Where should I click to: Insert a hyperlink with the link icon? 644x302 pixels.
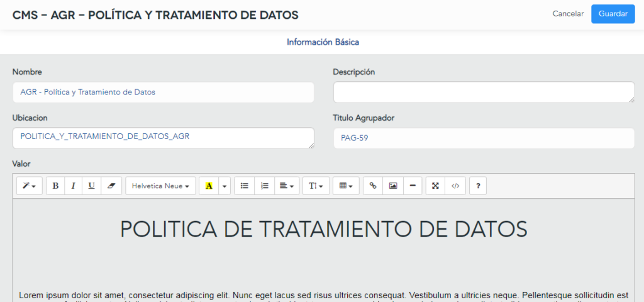coord(373,186)
